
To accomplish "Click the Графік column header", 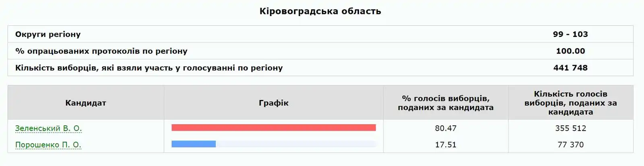I will point(273,103).
